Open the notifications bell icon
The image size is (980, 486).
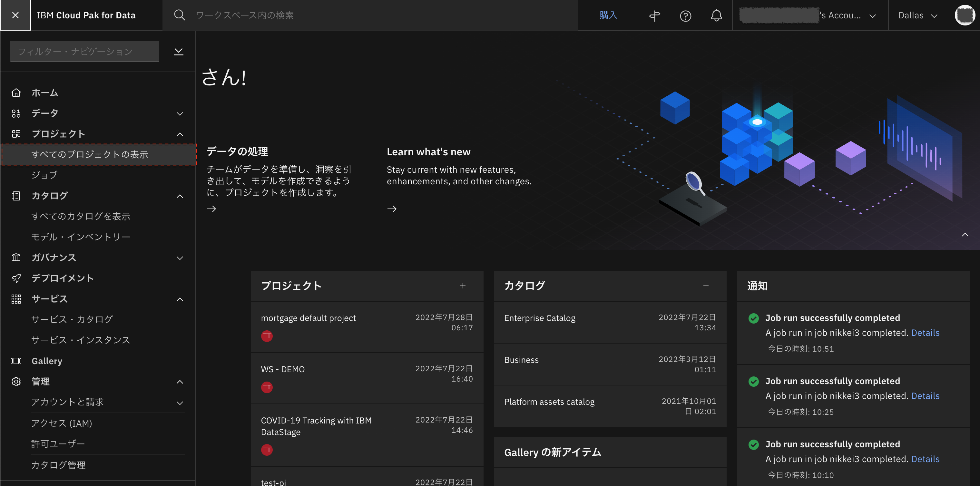tap(716, 15)
